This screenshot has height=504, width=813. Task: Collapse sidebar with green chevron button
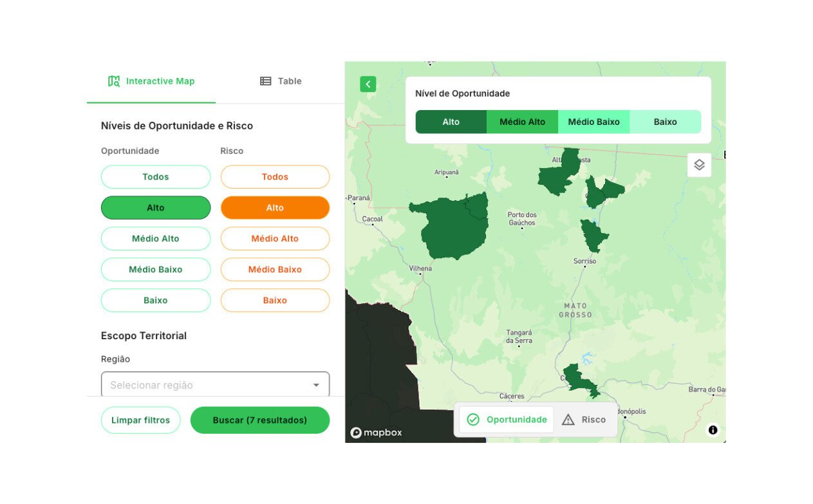click(x=368, y=84)
